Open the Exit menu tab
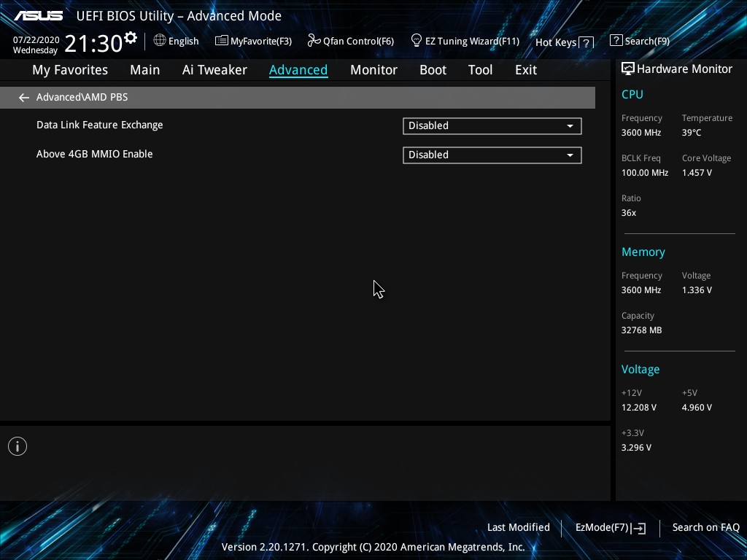 [x=525, y=70]
